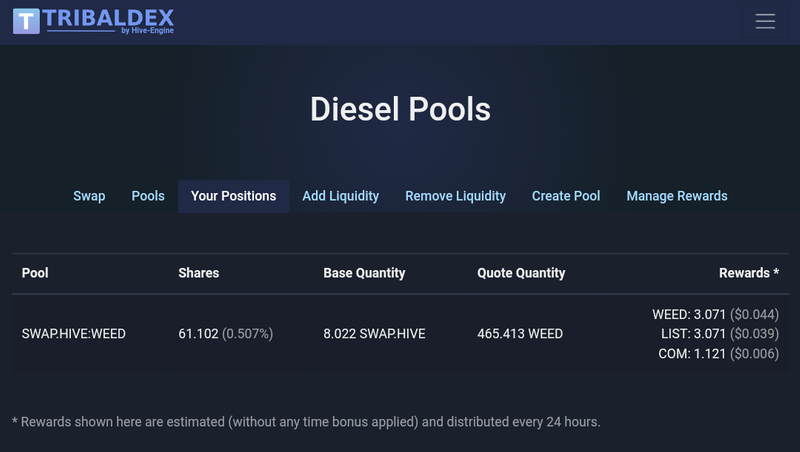Click the WEED reward amount line
Viewport: 800px width, 452px height.
(715, 314)
